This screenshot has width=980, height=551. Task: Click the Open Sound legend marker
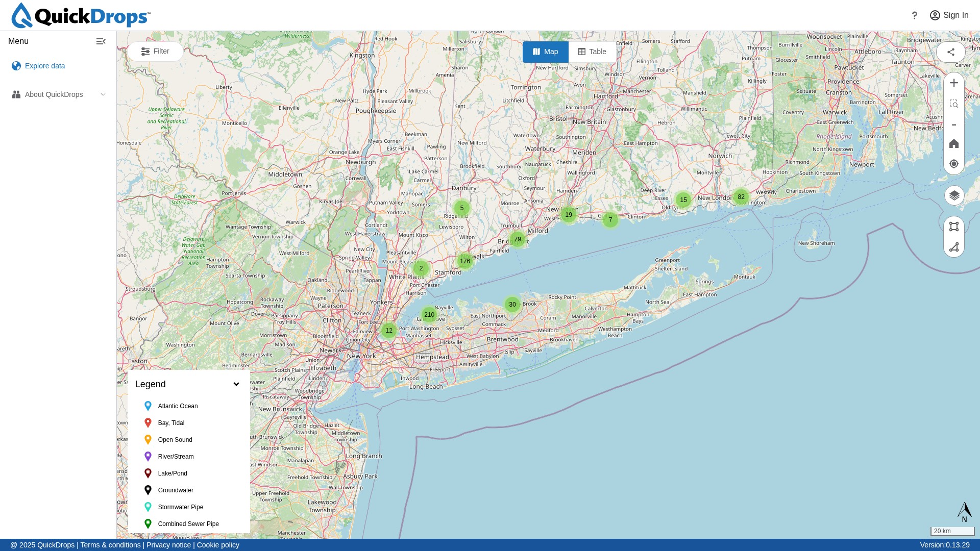[148, 440]
